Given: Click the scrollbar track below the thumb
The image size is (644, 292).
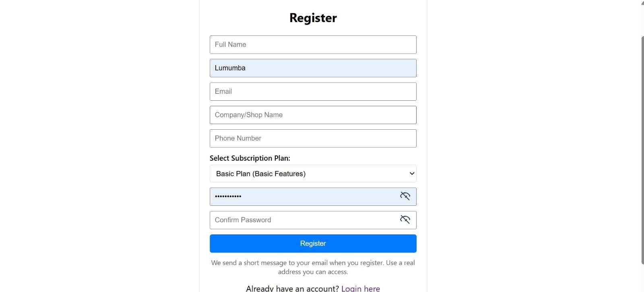Looking at the screenshot, I should 642,278.
